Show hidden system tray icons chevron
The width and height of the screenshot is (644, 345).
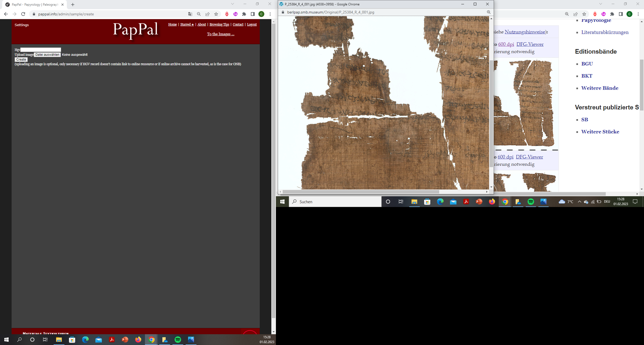pos(579,202)
